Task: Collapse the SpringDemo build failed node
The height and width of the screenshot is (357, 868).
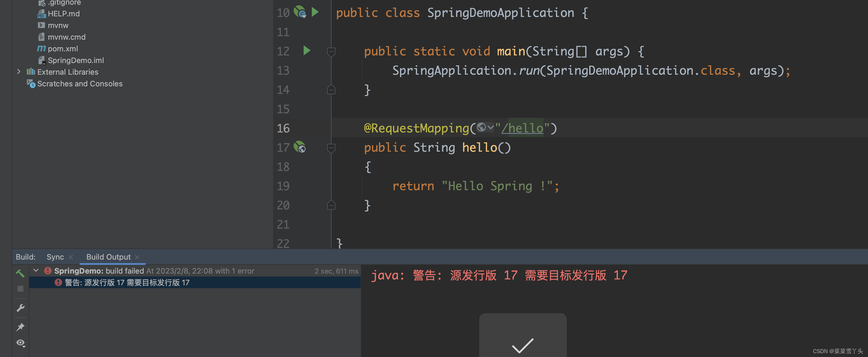Action: coord(36,270)
